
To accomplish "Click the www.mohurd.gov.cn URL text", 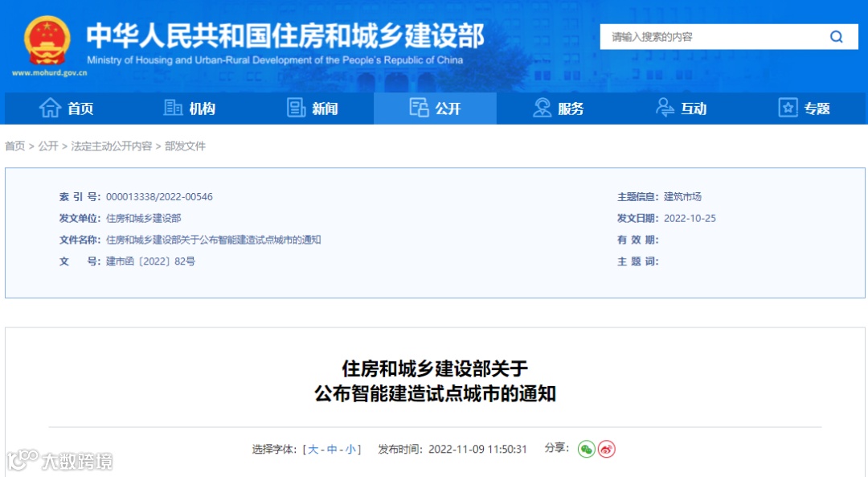I will pos(49,72).
